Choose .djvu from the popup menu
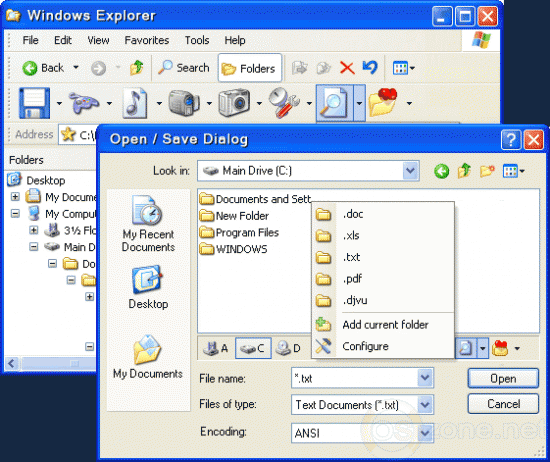This screenshot has width=550, height=462. (383, 301)
